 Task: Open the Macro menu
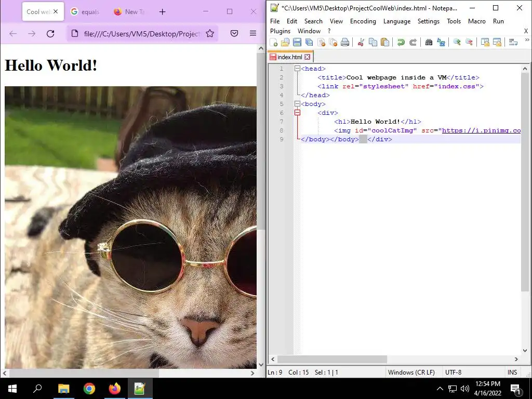coord(477,21)
